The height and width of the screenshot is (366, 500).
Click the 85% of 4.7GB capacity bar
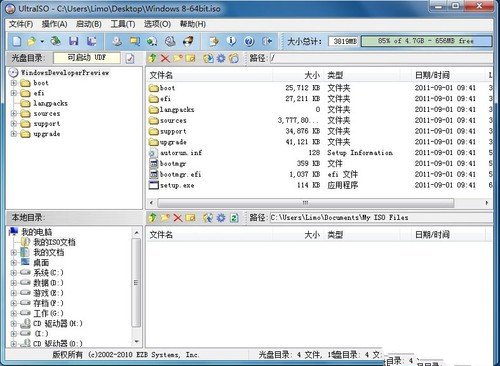tap(426, 41)
